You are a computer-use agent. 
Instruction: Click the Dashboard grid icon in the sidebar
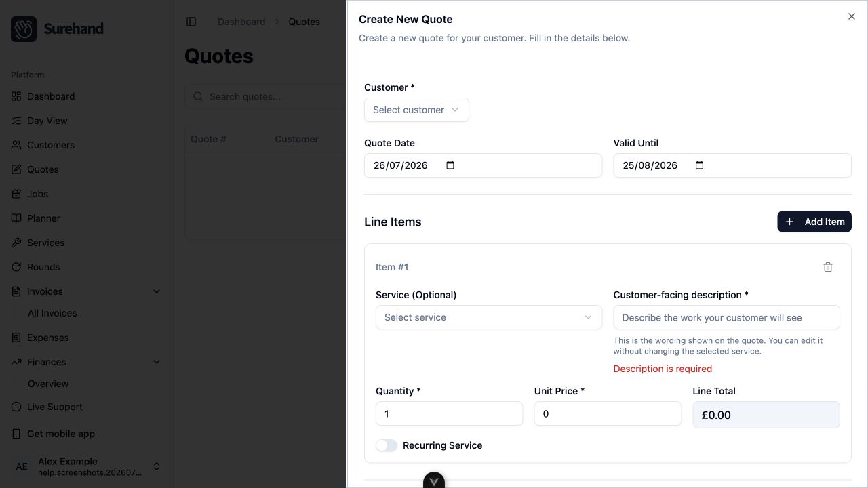coord(16,96)
